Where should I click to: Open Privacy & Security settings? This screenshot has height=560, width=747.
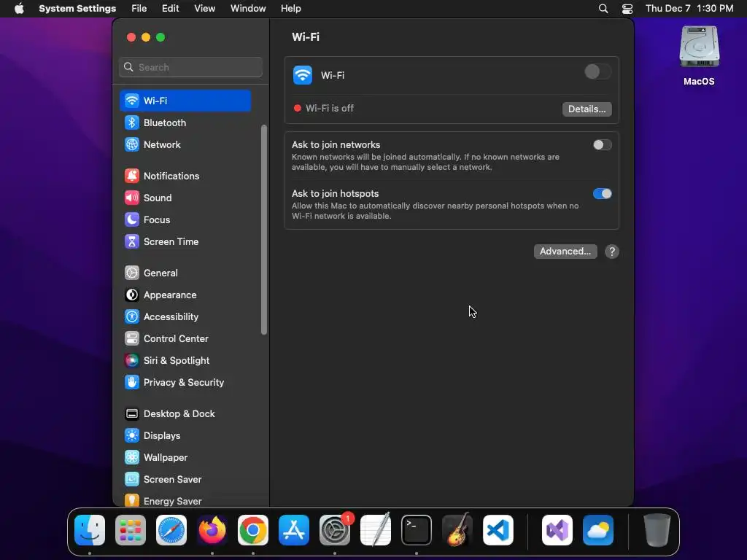[185, 382]
